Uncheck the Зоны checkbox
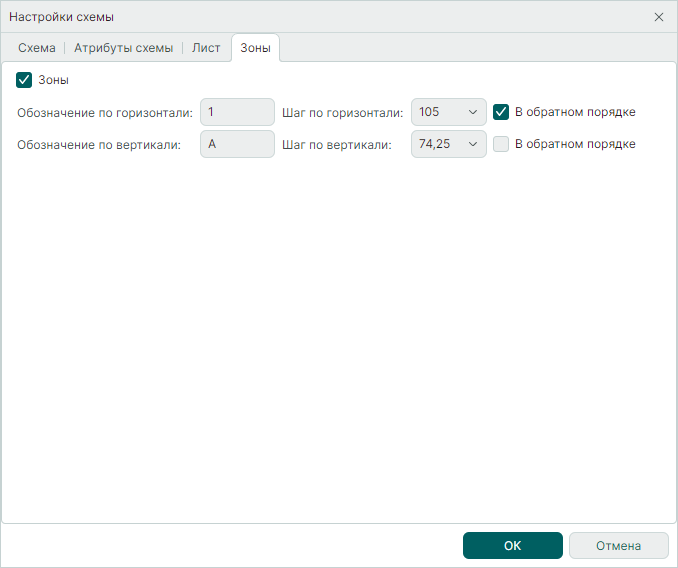The height and width of the screenshot is (568, 678). pyautogui.click(x=25, y=80)
